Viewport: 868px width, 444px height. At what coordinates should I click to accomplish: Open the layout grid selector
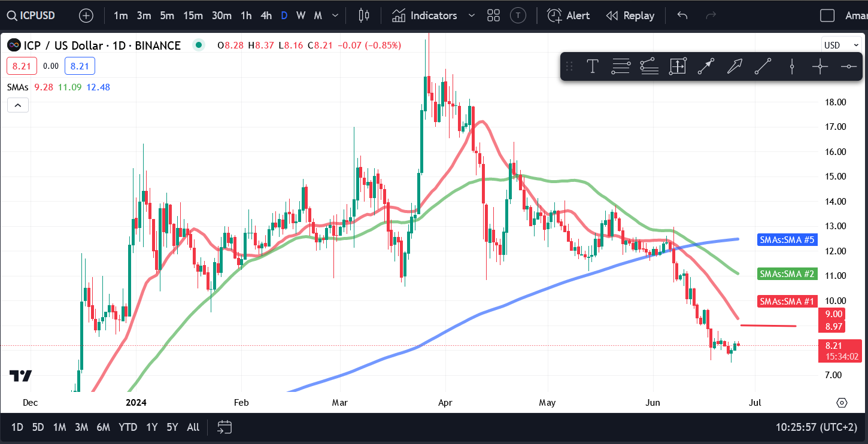[x=493, y=16]
